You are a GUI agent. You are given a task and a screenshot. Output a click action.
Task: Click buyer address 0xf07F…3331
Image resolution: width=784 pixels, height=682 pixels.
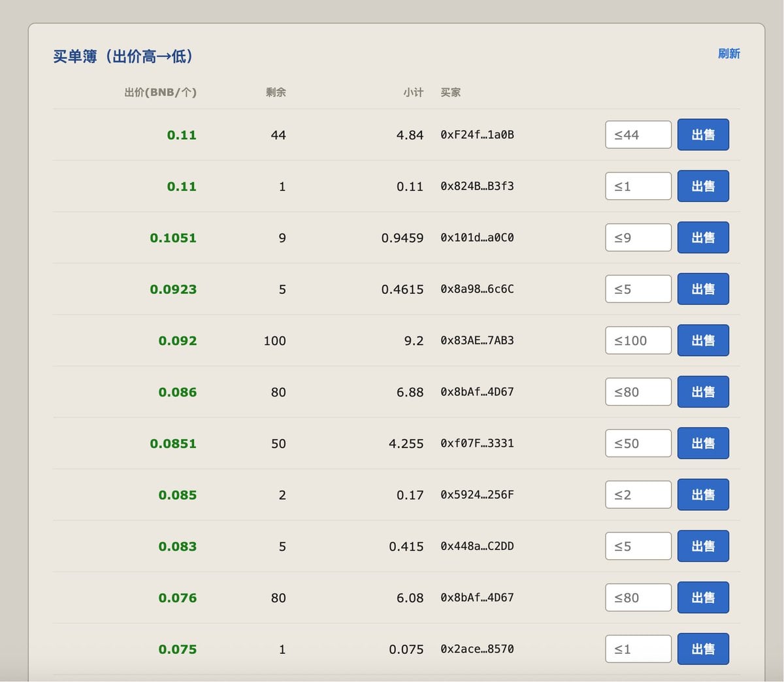(x=477, y=444)
